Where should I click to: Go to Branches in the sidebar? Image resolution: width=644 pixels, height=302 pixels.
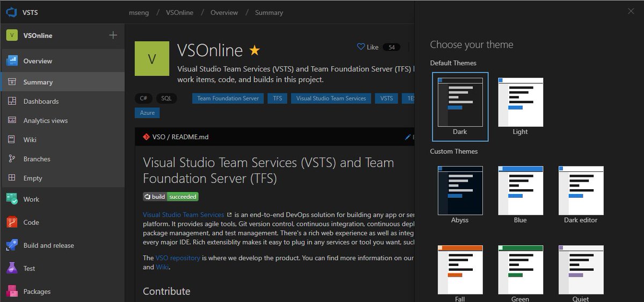pos(62,159)
